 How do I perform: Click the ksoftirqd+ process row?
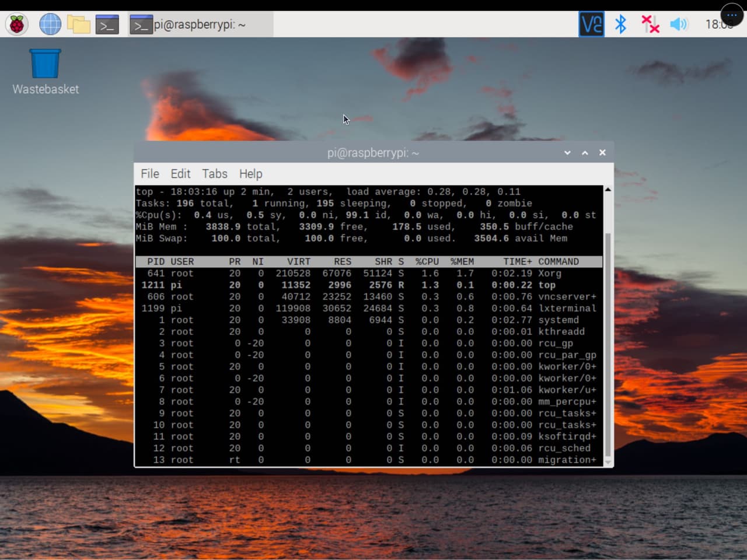click(369, 436)
